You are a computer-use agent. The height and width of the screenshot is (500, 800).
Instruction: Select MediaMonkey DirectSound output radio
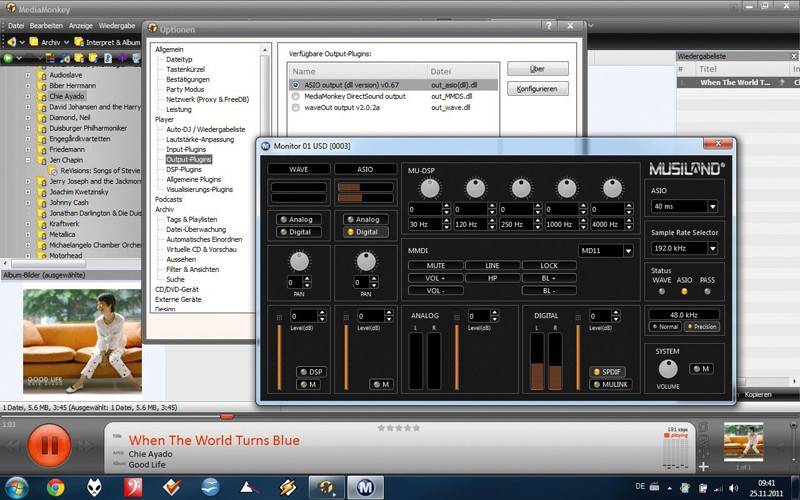[x=295, y=96]
